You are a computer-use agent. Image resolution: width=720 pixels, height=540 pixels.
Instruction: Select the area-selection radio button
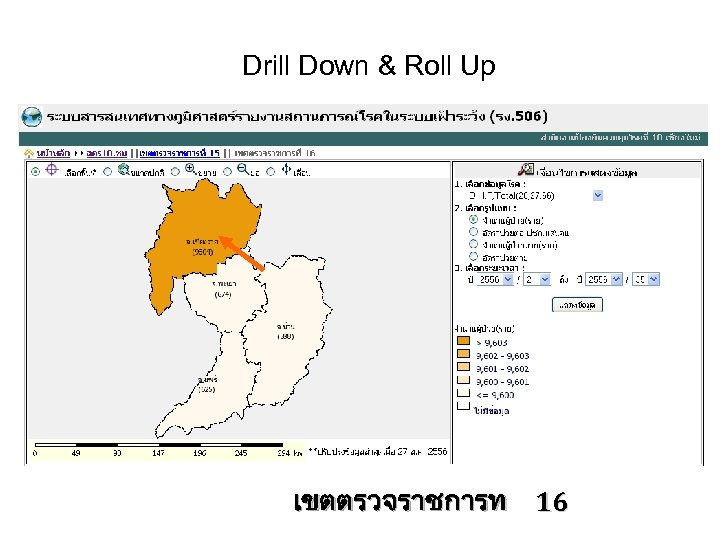point(35,172)
